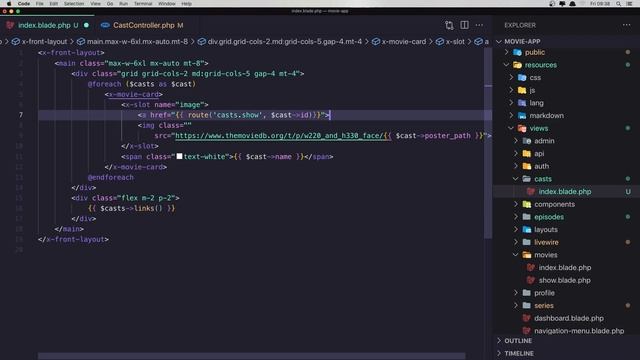The width and height of the screenshot is (640, 360).
Task: Click the Open Changes compare icon
Action: point(449,25)
